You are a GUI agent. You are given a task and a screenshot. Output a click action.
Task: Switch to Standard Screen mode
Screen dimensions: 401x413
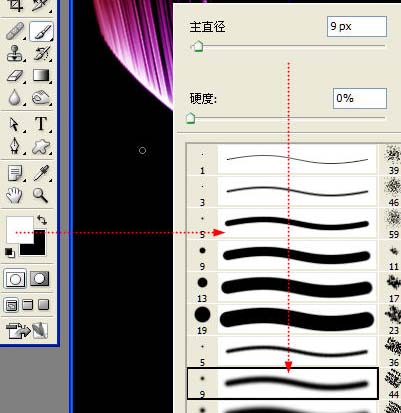point(12,305)
